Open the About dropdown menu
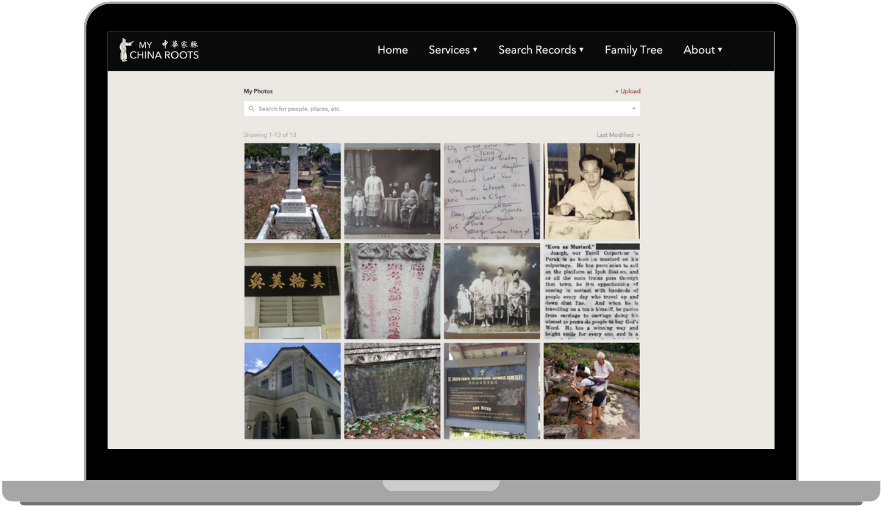Screen dimensions: 882x507 [702, 50]
